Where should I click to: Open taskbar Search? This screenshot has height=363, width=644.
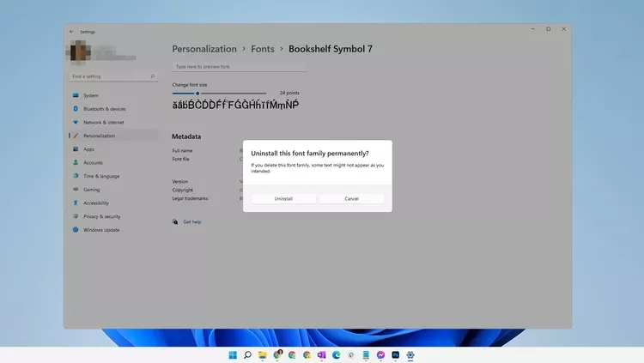[247, 355]
